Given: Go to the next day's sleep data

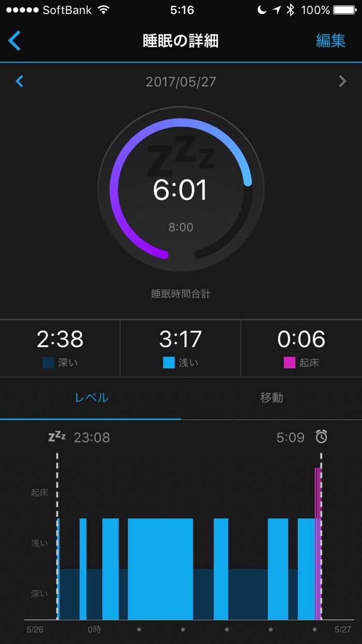Looking at the screenshot, I should pos(342,81).
